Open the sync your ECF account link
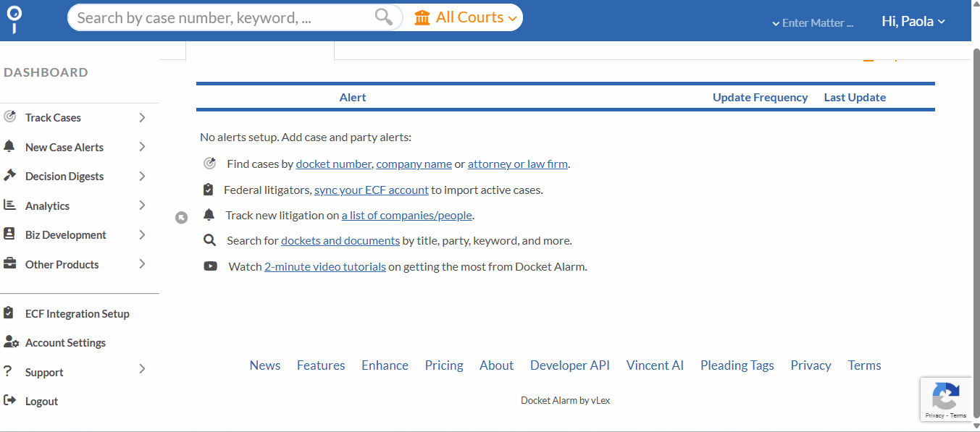980x432 pixels. pyautogui.click(x=371, y=190)
